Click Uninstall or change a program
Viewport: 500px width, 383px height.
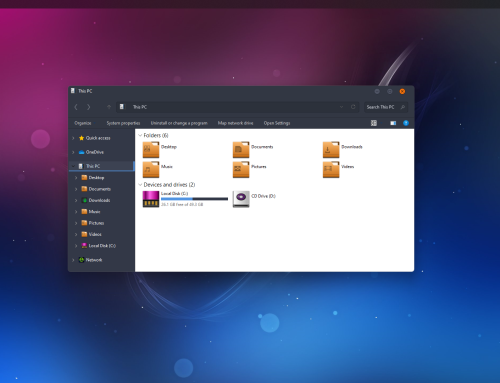point(179,123)
